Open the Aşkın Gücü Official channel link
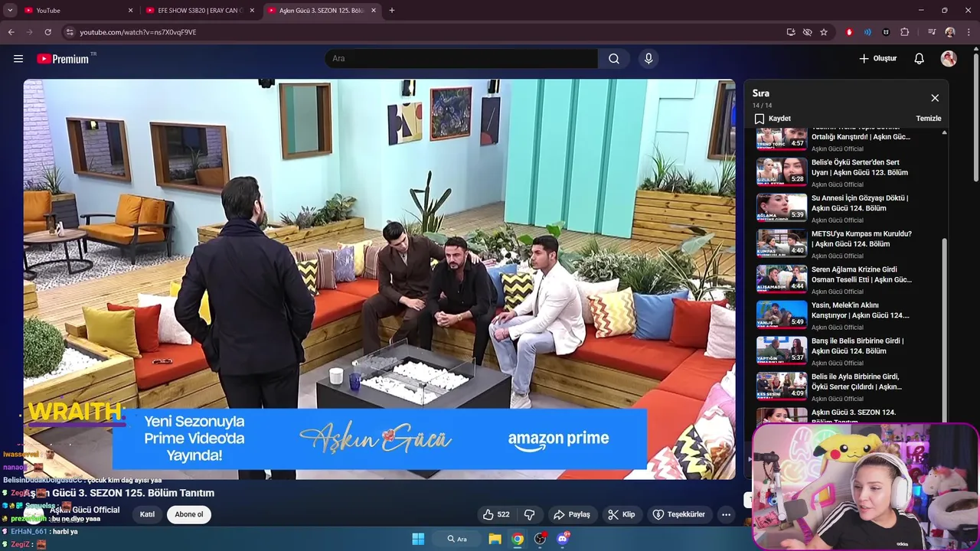Screen dimensions: 980x551 point(85,510)
